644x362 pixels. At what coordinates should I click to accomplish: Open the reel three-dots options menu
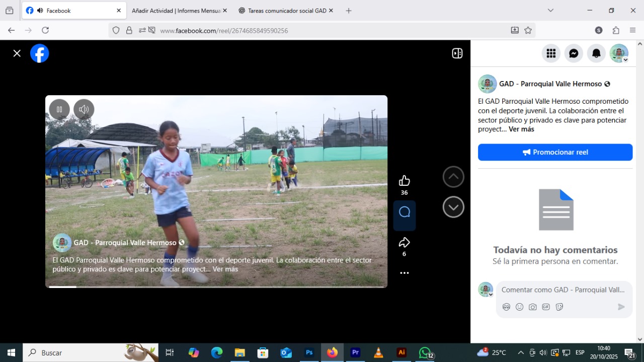pyautogui.click(x=404, y=273)
